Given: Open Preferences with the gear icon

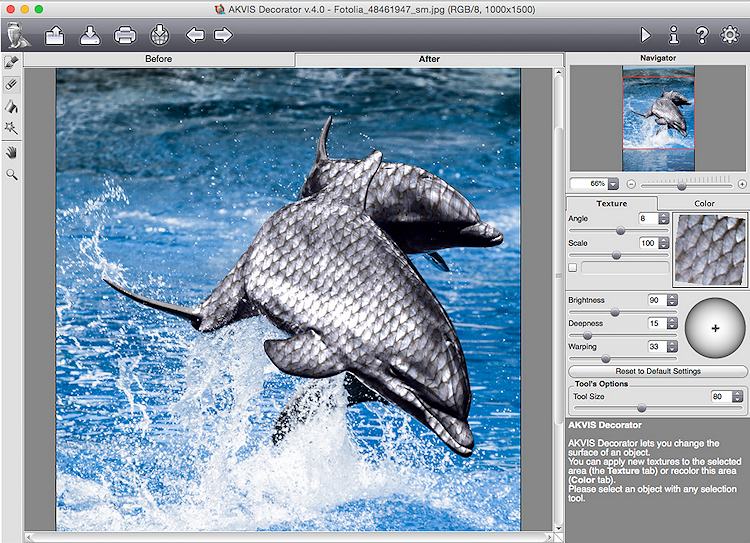Looking at the screenshot, I should (x=729, y=35).
